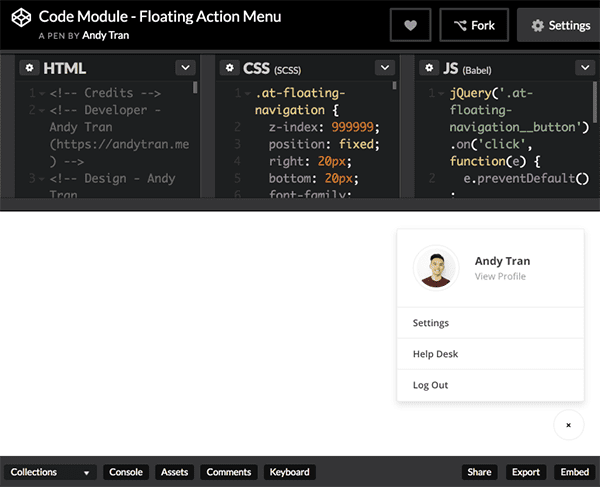Click the 'z-index: 999999;' CSS line
The height and width of the screenshot is (487, 600).
click(x=324, y=127)
